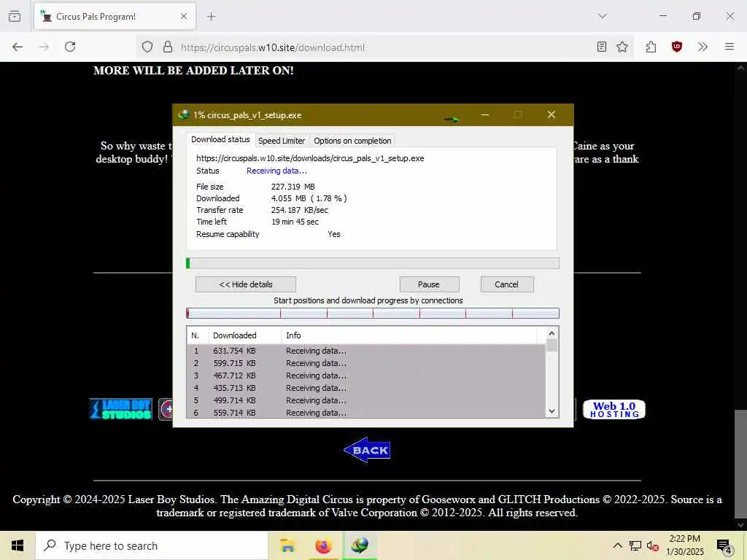Click the webpage vertical scrollbar thumb
The width and height of the screenshot is (747, 560).
tap(740, 463)
